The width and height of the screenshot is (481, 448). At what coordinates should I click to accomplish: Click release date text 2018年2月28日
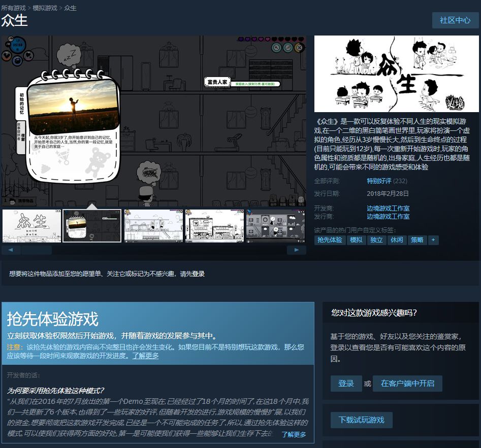[x=388, y=194]
